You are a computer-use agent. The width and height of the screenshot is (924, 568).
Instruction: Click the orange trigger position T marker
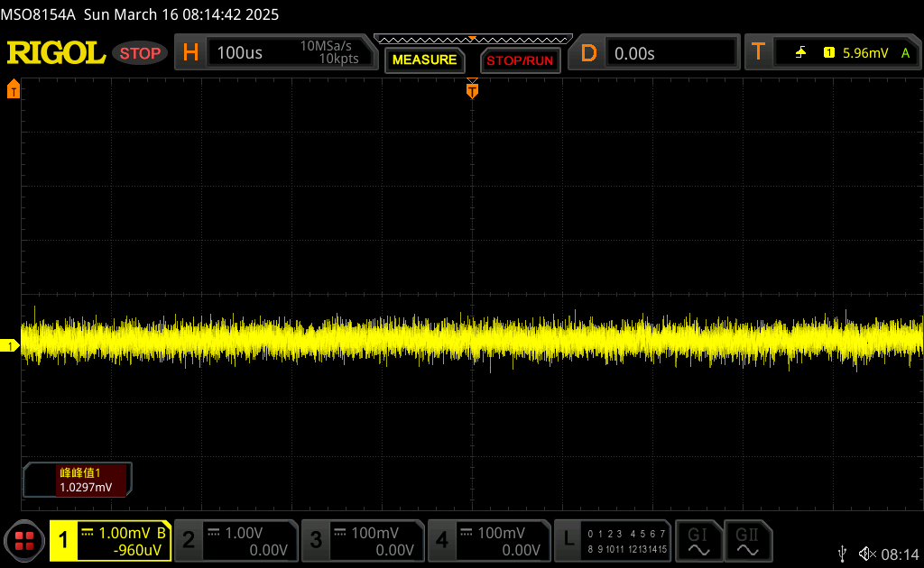pos(472,89)
